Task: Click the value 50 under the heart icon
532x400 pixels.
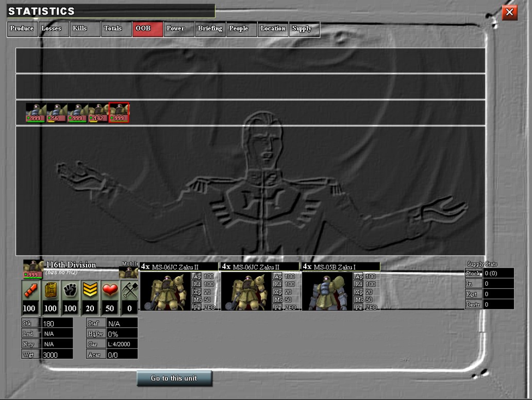Action: pyautogui.click(x=110, y=308)
